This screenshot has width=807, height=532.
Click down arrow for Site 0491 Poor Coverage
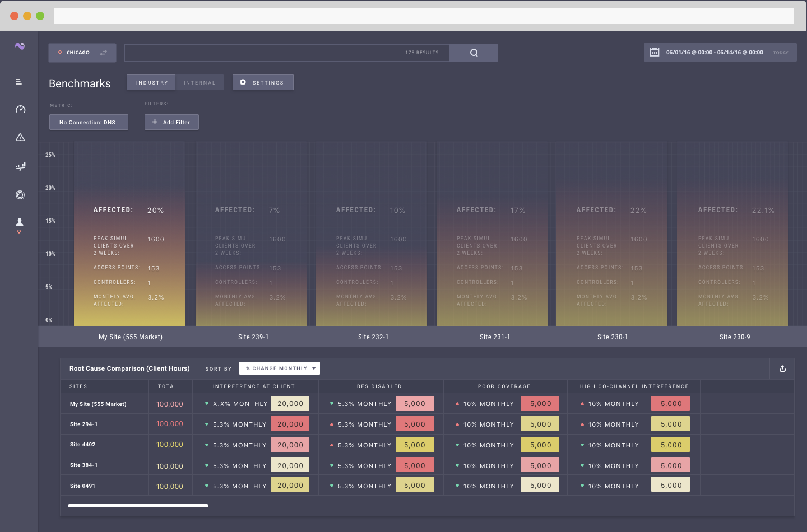[x=457, y=486]
